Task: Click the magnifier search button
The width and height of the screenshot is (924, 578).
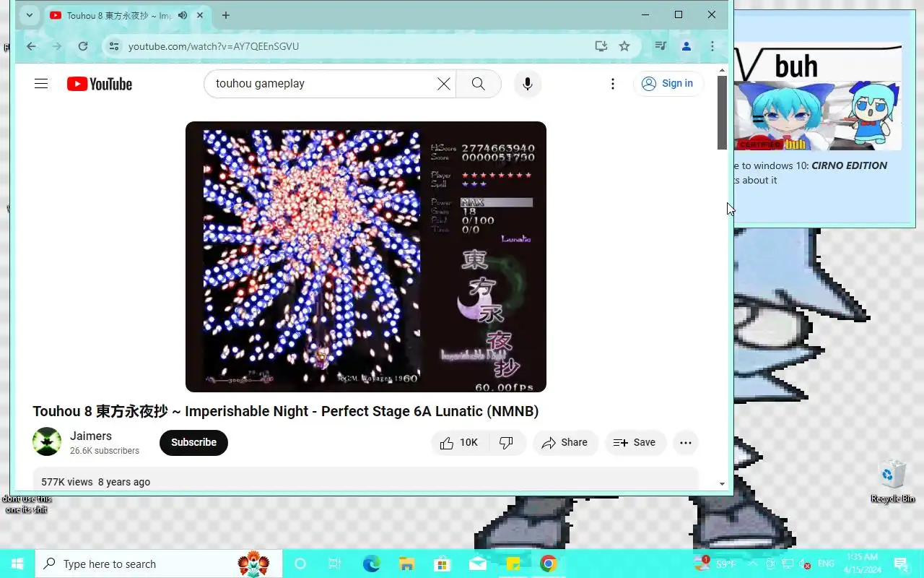Action: tap(478, 84)
